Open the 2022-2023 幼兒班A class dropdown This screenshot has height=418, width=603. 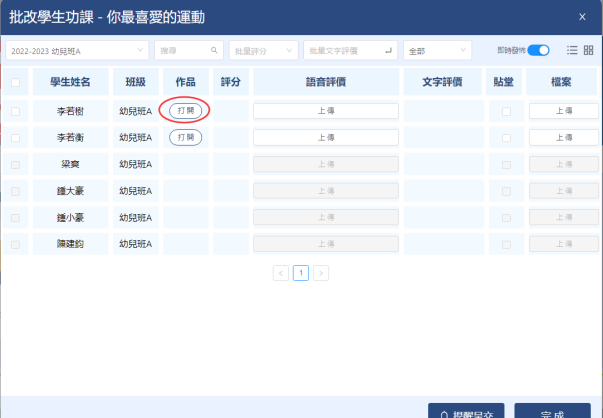[76, 49]
